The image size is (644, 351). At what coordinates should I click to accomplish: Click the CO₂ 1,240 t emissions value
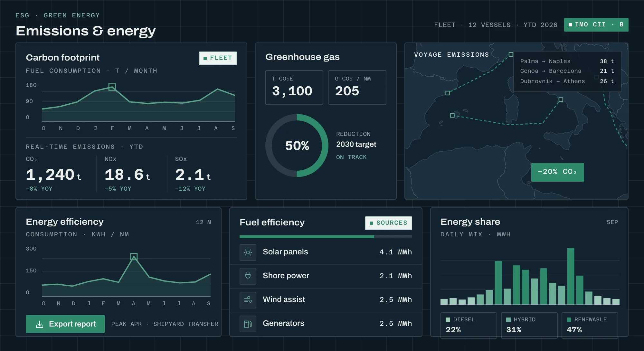pos(53,175)
